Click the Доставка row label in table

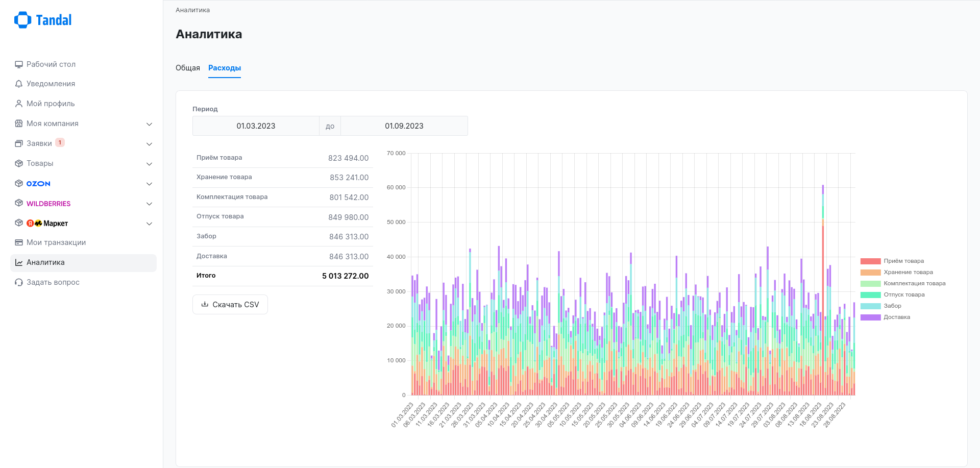click(x=212, y=256)
